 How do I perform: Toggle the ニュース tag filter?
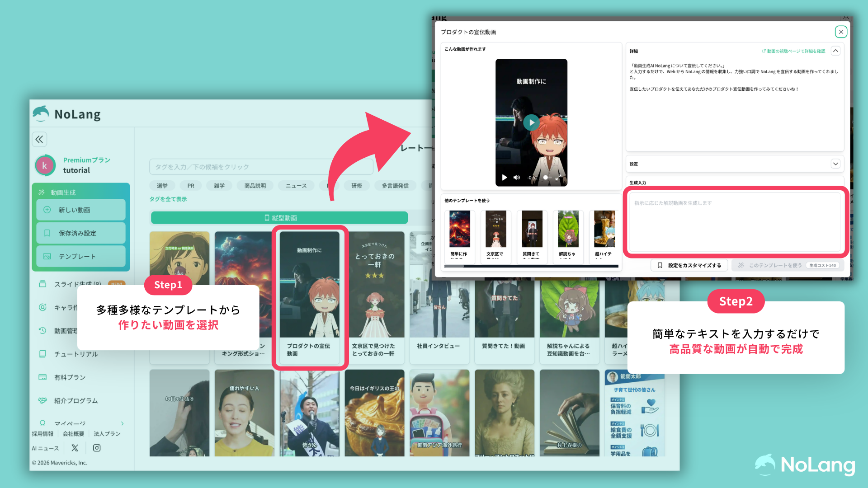pos(296,185)
